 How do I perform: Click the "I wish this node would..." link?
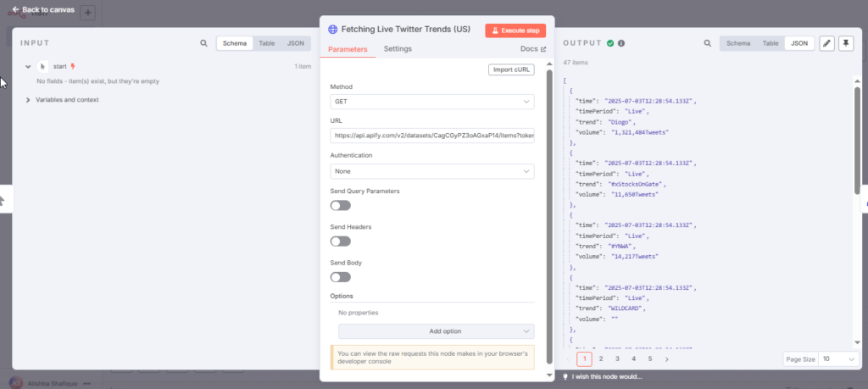pos(607,377)
